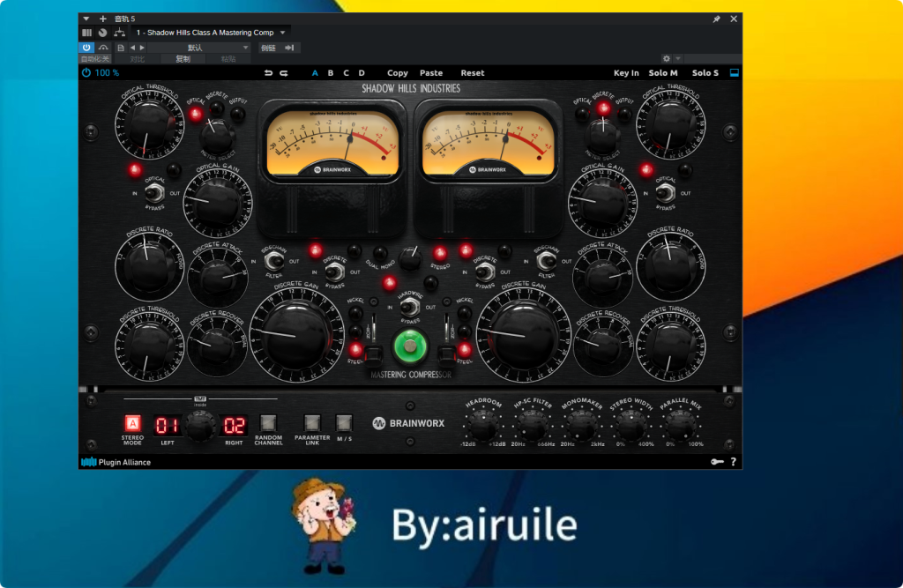Toggle the plugin power icon beside 100 %
Screen dimensions: 903x588
tap(86, 73)
